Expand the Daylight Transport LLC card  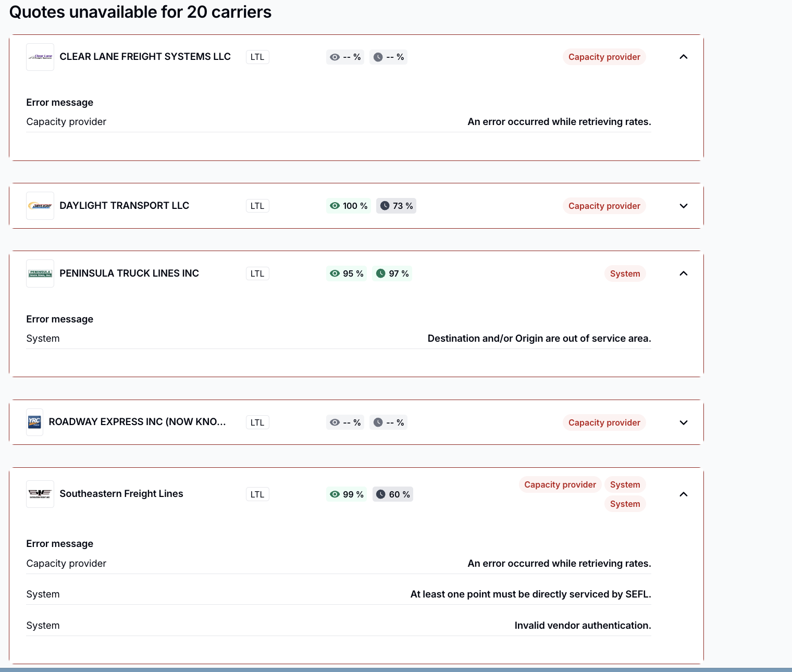coord(684,206)
